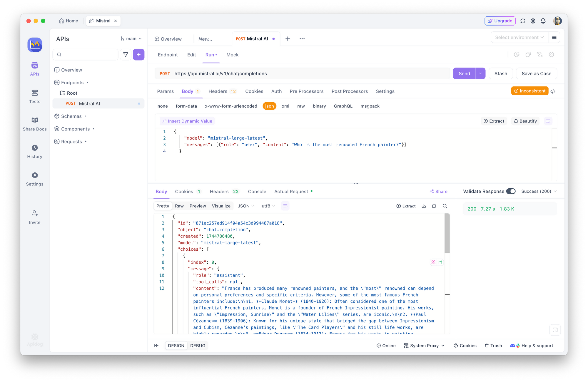This screenshot has height=382, width=588.
Task: Open the Select environment dropdown
Action: [x=519, y=37]
